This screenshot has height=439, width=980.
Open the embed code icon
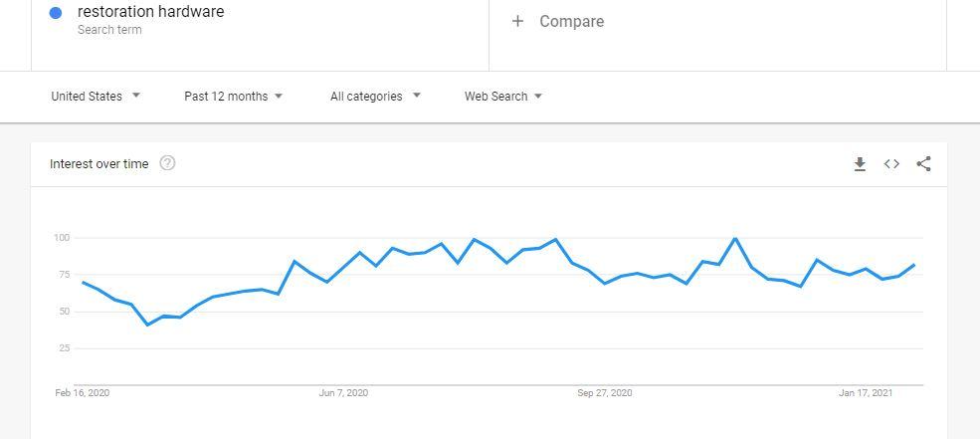pos(891,164)
